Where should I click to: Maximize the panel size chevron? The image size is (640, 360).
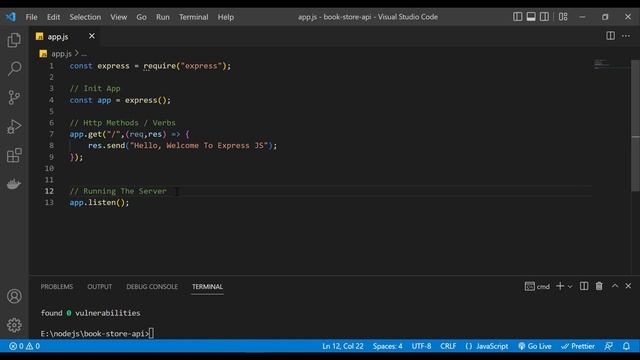615,286
